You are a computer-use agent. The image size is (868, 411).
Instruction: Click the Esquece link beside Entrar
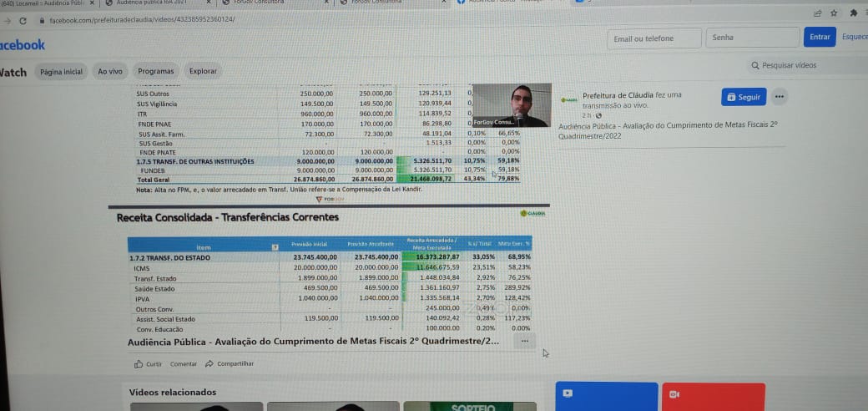tap(855, 37)
